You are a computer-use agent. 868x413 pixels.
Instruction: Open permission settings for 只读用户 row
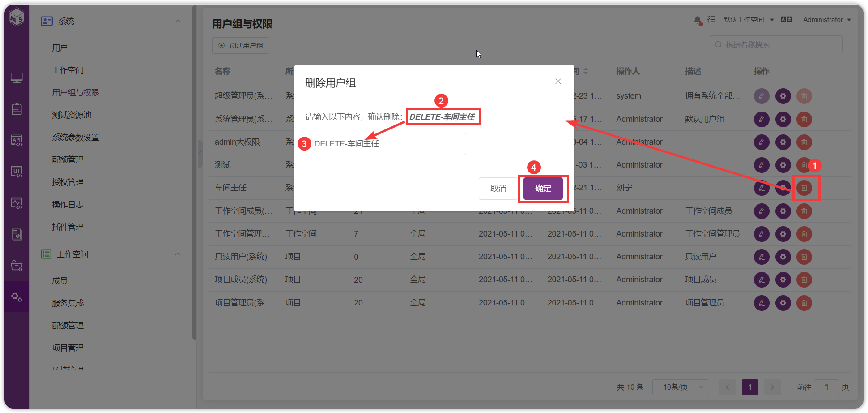[783, 257]
